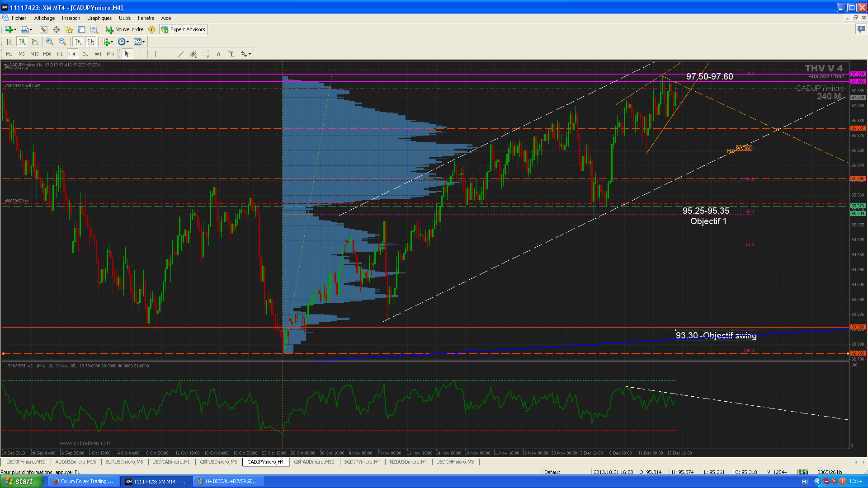Open the new chart dropdown arrow
The height and width of the screenshot is (488, 868).
tap(15, 29)
